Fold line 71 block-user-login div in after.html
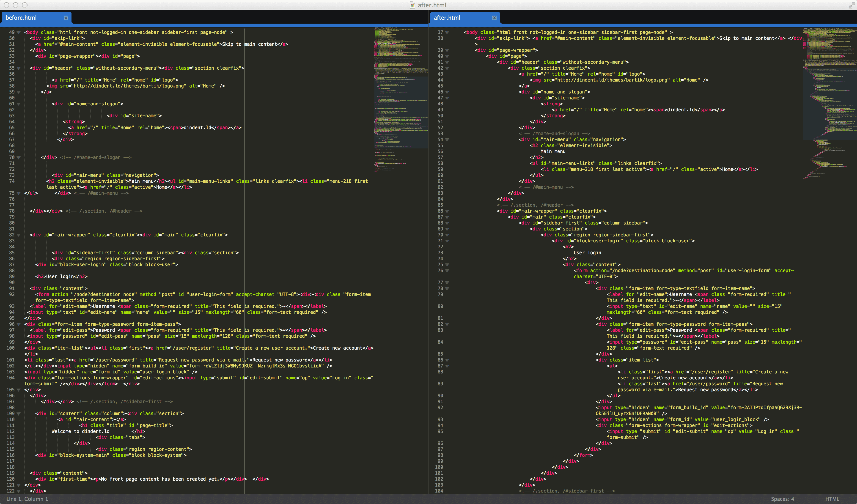This screenshot has width=857, height=504. coord(447,241)
